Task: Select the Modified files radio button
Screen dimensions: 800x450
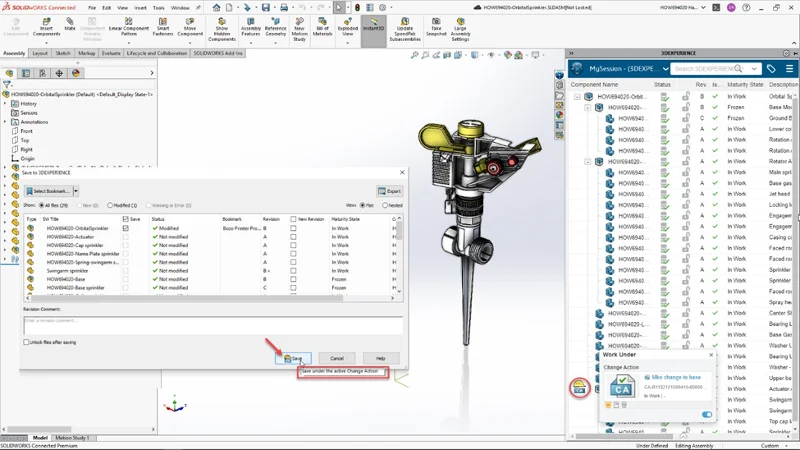Action: pyautogui.click(x=107, y=204)
